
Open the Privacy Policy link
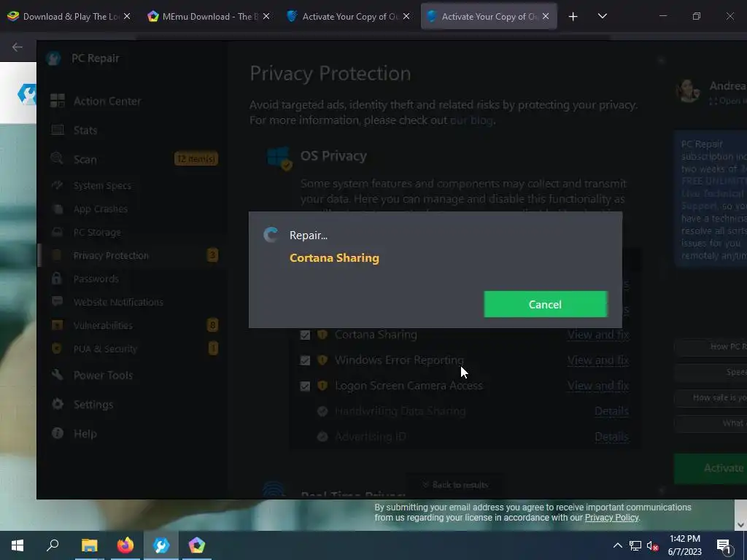(612, 518)
